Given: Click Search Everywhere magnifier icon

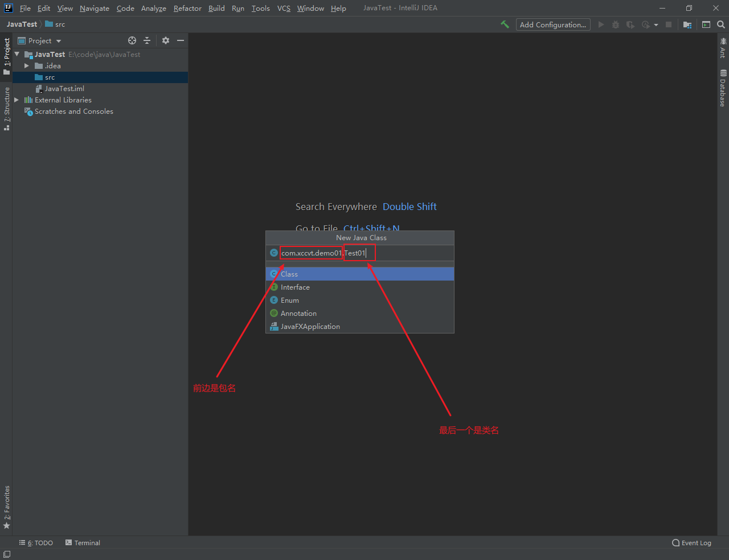Looking at the screenshot, I should click(x=721, y=24).
